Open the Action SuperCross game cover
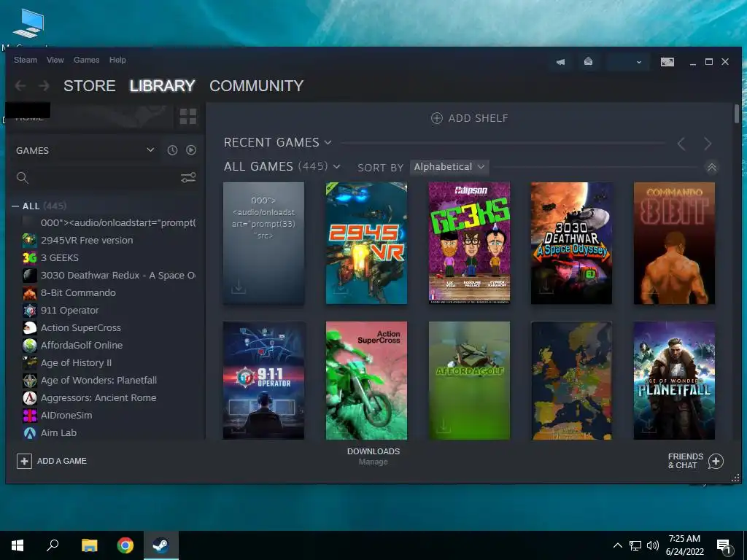747x560 pixels. pyautogui.click(x=366, y=381)
